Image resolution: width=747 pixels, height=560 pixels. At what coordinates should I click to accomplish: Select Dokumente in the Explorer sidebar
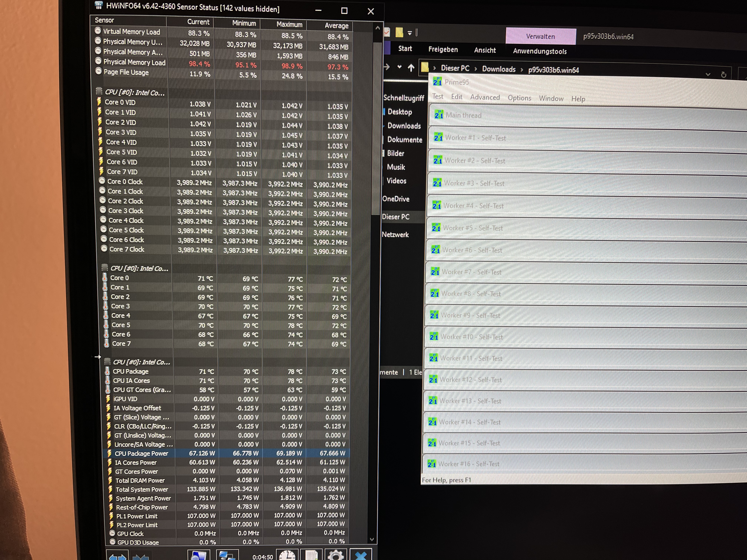(x=405, y=139)
